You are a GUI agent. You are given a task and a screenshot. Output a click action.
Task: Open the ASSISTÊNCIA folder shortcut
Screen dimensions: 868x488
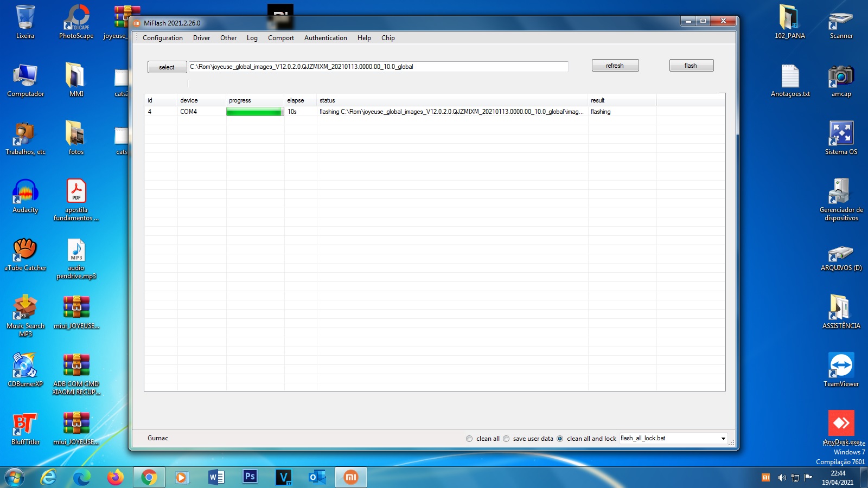[x=841, y=312]
